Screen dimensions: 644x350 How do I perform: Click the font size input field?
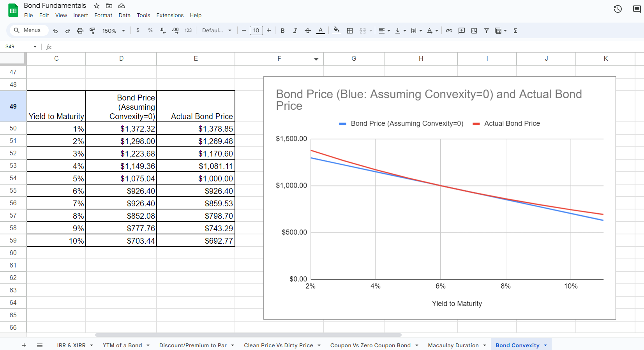point(256,30)
